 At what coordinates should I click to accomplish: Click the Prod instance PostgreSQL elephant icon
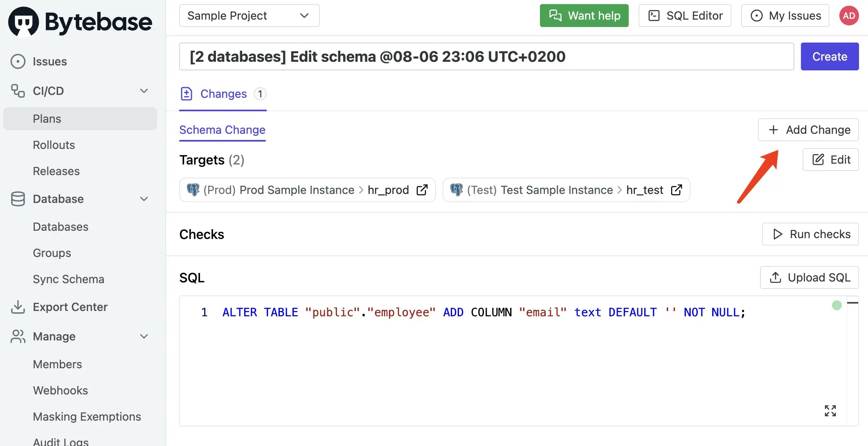[x=193, y=189]
